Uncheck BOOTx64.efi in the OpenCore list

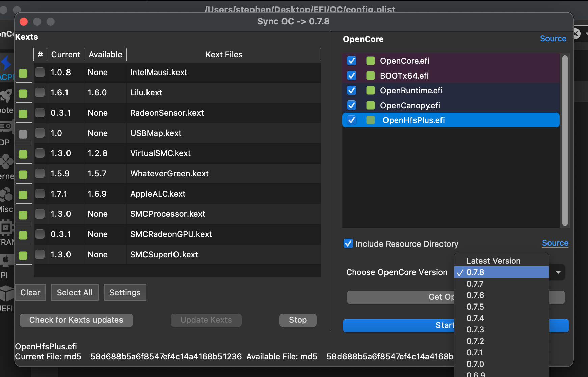[x=351, y=76]
